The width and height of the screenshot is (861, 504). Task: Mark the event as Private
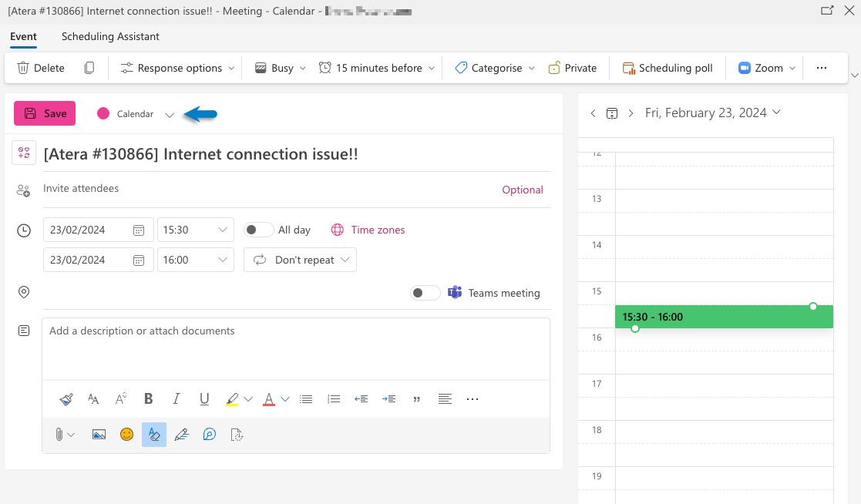(x=573, y=68)
